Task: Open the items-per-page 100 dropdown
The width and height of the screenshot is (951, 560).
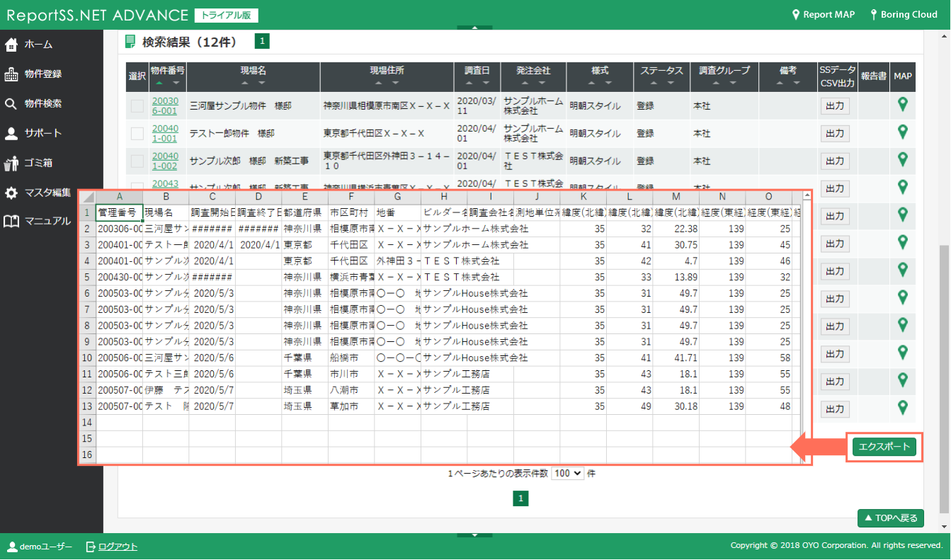Action: 568,473
